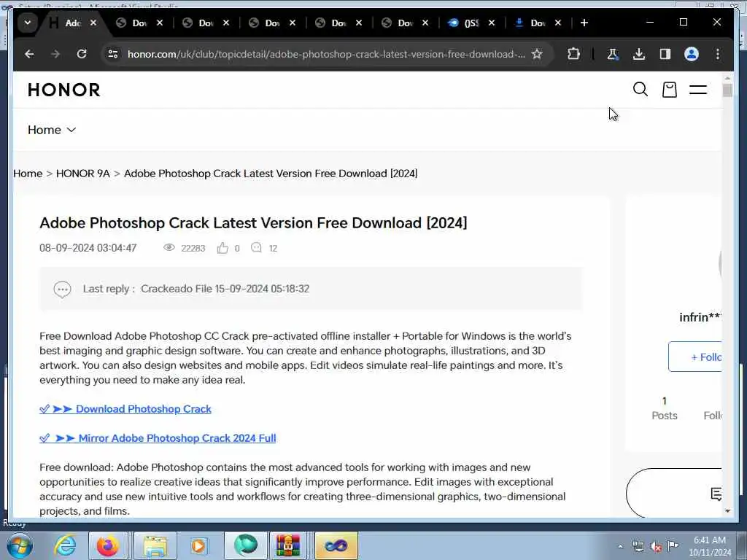Click the taskbar clock showing 6:41 AM

point(710,546)
